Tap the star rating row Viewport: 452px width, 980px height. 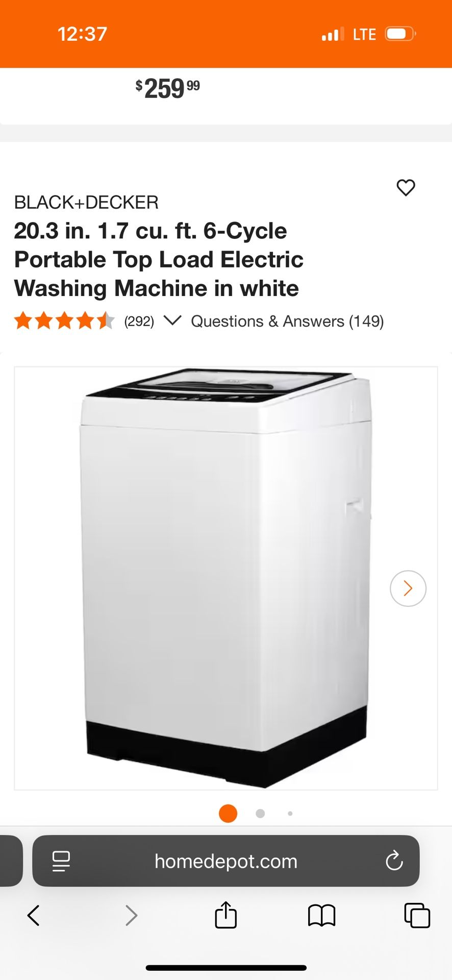(64, 321)
